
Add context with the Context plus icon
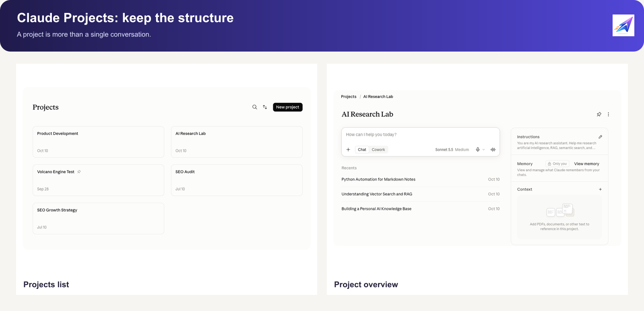pyautogui.click(x=600, y=189)
